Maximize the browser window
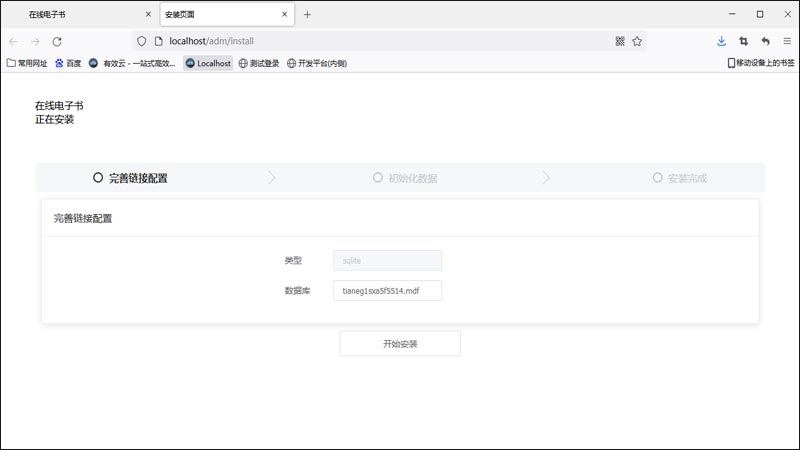Screen dimensions: 800x450 click(x=760, y=14)
